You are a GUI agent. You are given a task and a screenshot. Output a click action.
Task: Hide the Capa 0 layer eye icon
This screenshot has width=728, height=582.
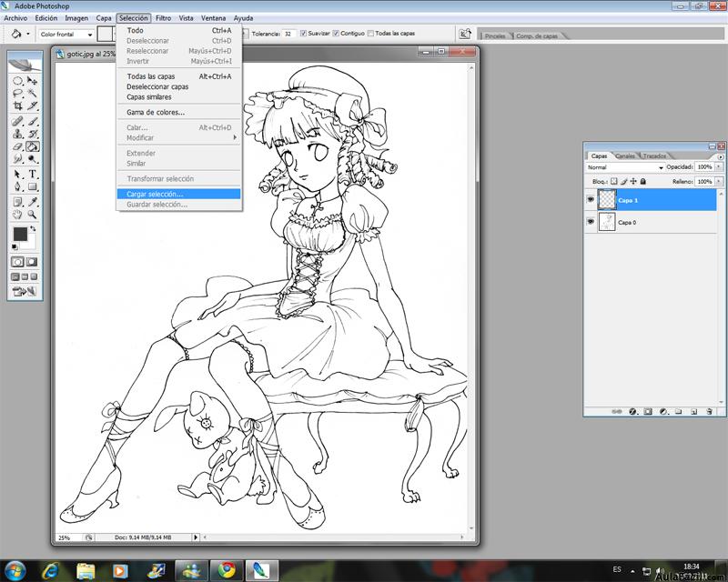click(591, 222)
